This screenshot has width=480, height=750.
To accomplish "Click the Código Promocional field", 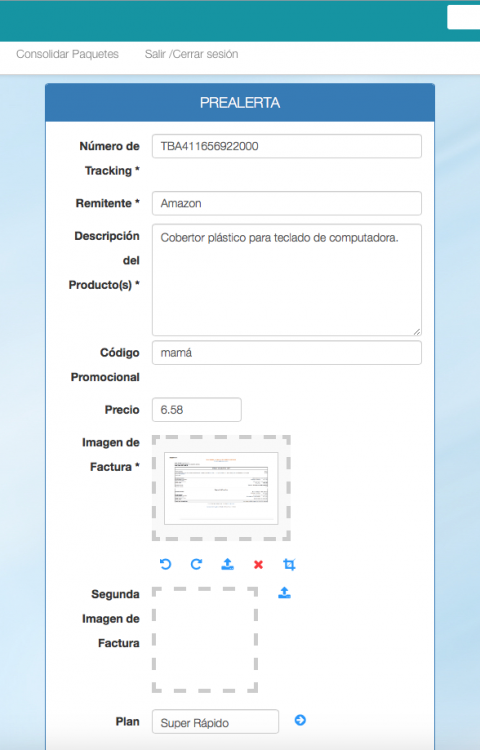I will pyautogui.click(x=287, y=353).
